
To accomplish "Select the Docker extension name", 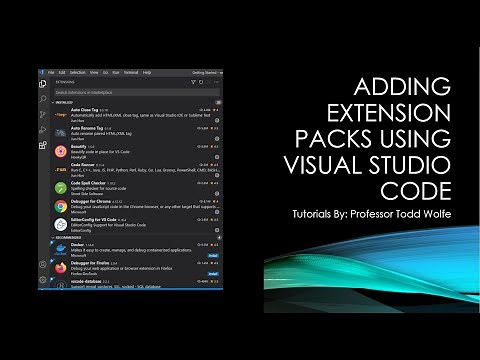I will tap(77, 245).
